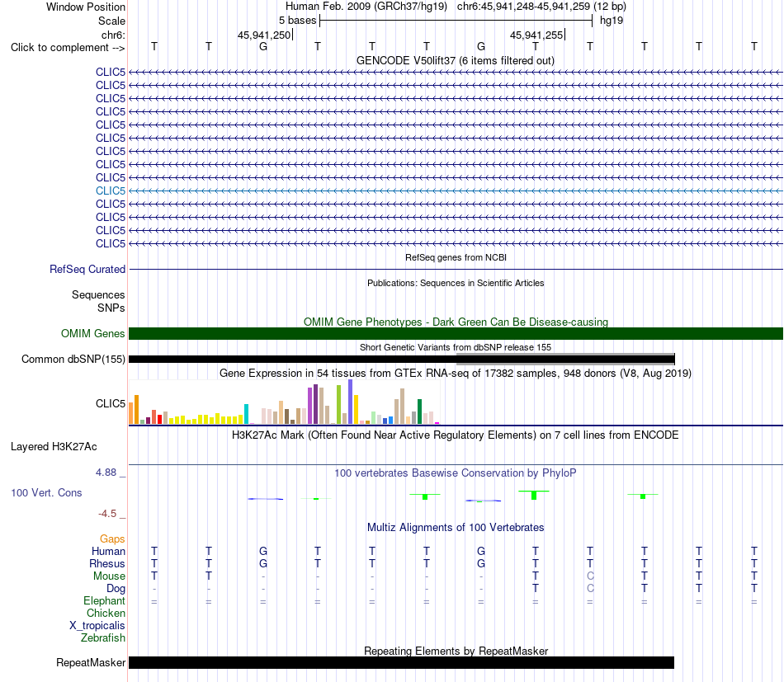This screenshot has height=682, width=784.
Task: Click the Dog alignment row label
Action: [x=116, y=589]
